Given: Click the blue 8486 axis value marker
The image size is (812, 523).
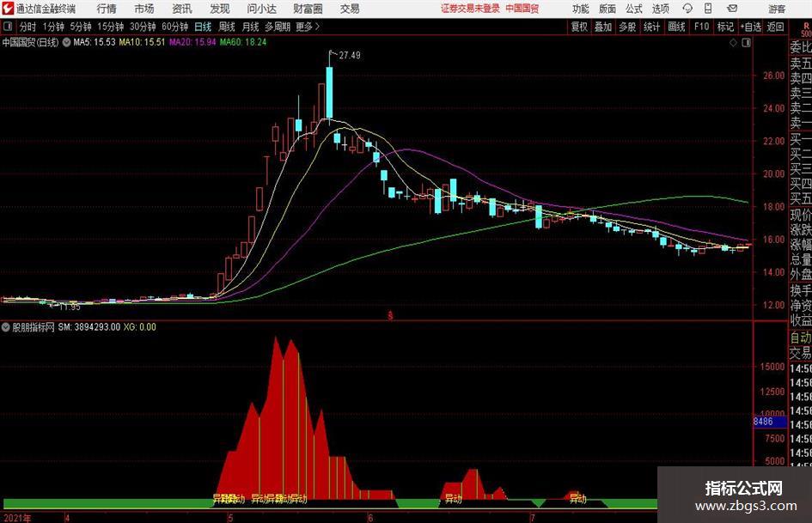Looking at the screenshot, I should (x=770, y=422).
